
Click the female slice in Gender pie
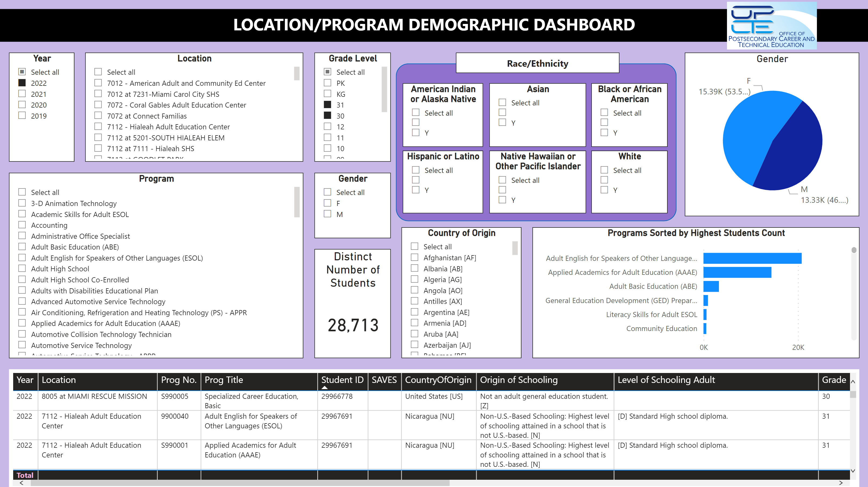tap(751, 135)
